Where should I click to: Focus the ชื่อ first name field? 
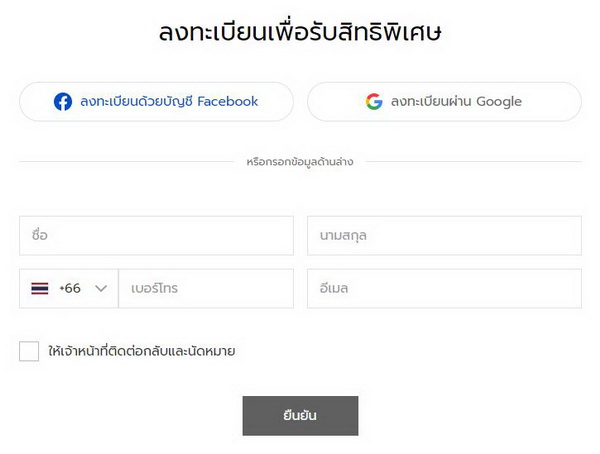point(157,235)
